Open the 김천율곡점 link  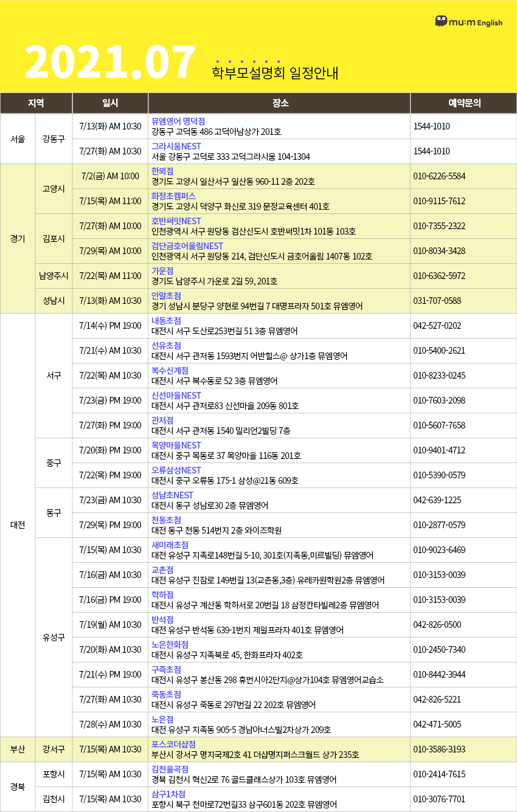pyautogui.click(x=170, y=769)
